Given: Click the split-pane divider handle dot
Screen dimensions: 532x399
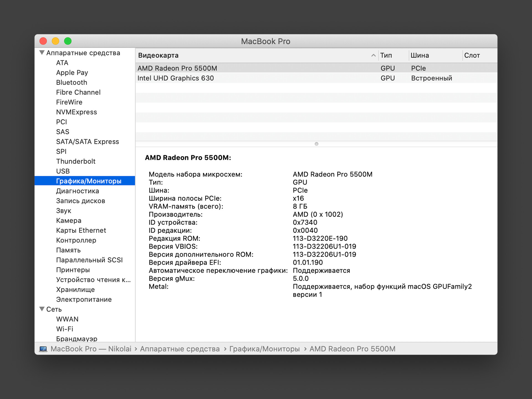Looking at the screenshot, I should pyautogui.click(x=316, y=144).
